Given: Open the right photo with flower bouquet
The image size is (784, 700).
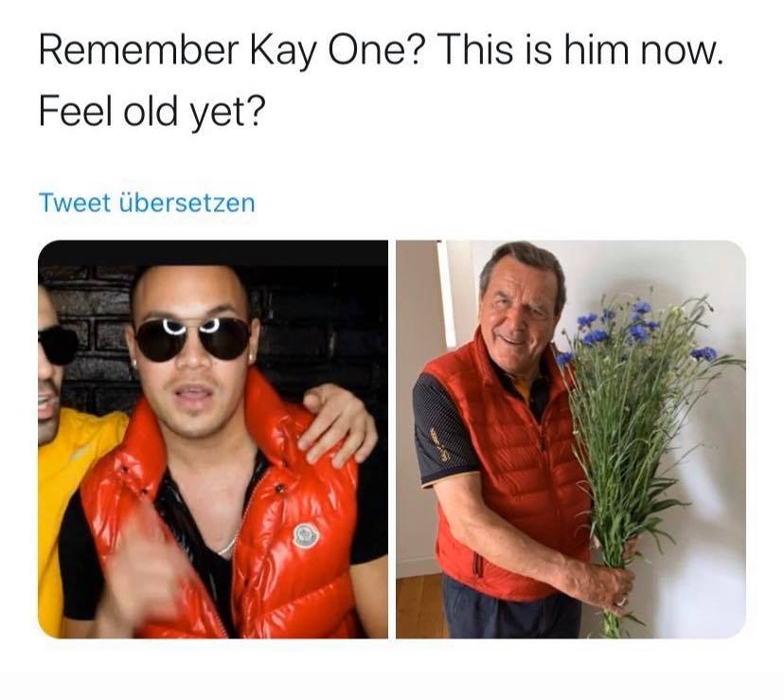Looking at the screenshot, I should click(x=571, y=439).
